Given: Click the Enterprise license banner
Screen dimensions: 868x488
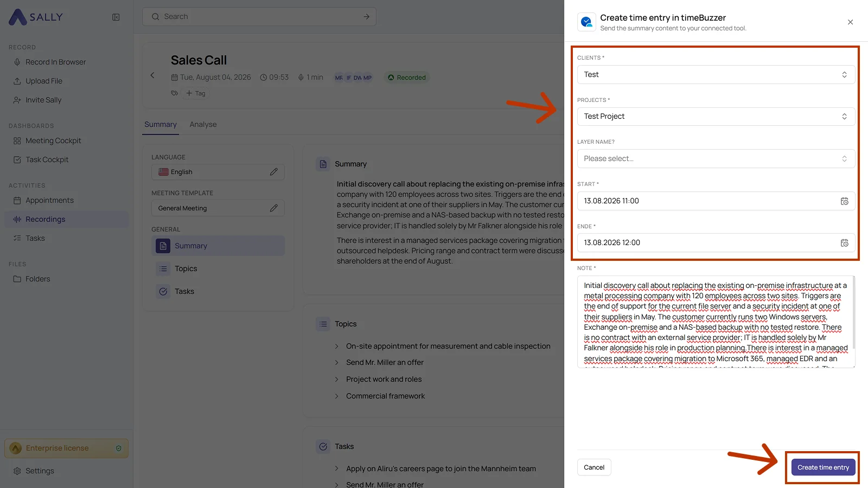Looking at the screenshot, I should click(x=67, y=448).
